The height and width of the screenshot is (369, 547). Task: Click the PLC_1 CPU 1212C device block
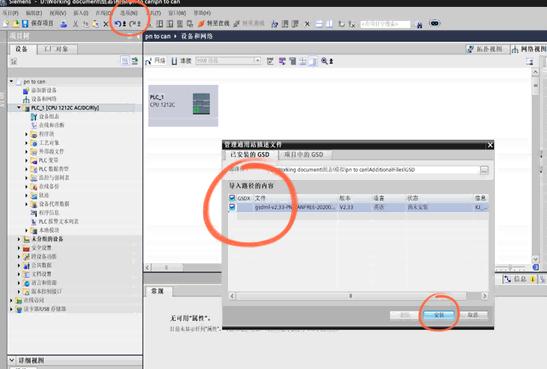183,105
